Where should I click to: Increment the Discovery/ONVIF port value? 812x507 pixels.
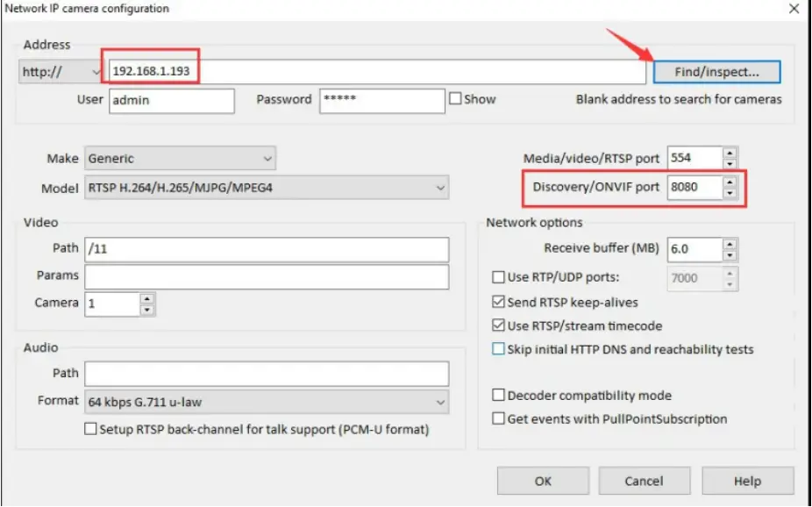coord(728,182)
